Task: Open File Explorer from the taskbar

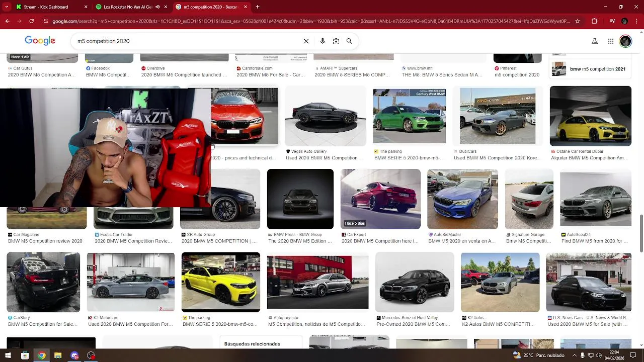Action: pyautogui.click(x=58, y=355)
